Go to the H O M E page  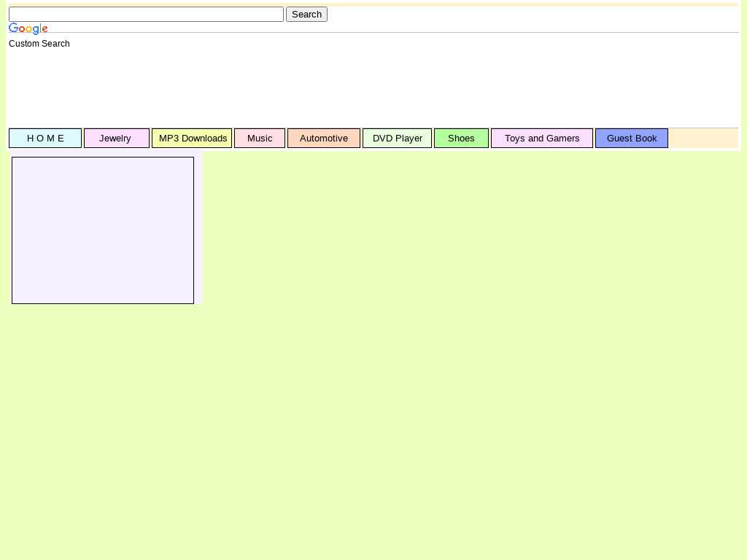(x=45, y=139)
